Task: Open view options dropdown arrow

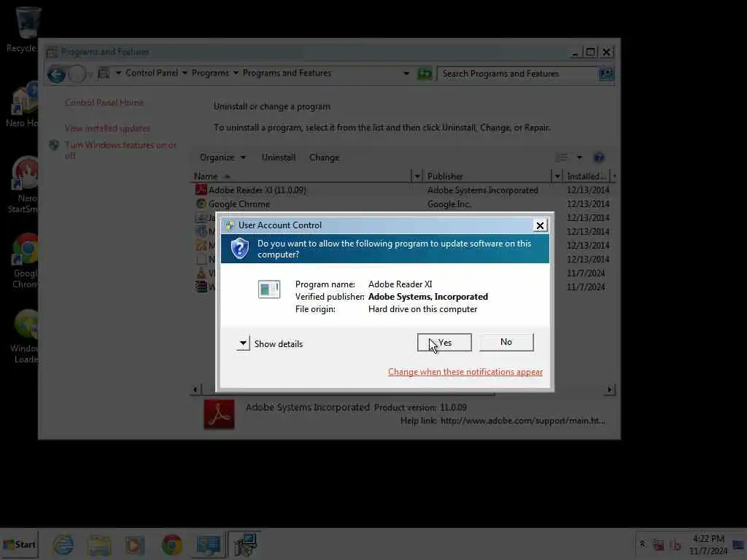Action: click(x=579, y=157)
